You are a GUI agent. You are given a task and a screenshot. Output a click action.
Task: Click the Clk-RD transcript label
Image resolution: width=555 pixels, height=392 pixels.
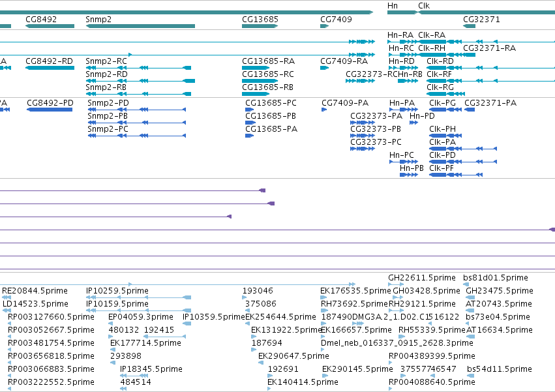coord(440,61)
